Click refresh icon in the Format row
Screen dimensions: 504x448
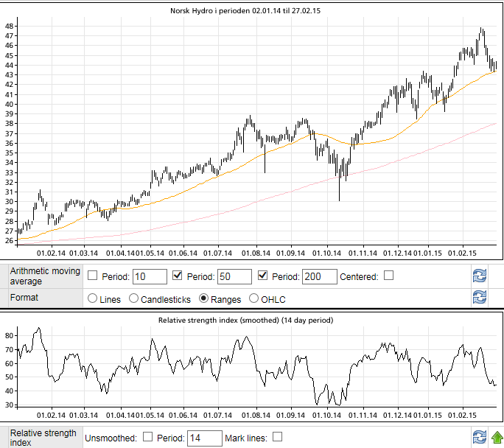[x=480, y=298]
